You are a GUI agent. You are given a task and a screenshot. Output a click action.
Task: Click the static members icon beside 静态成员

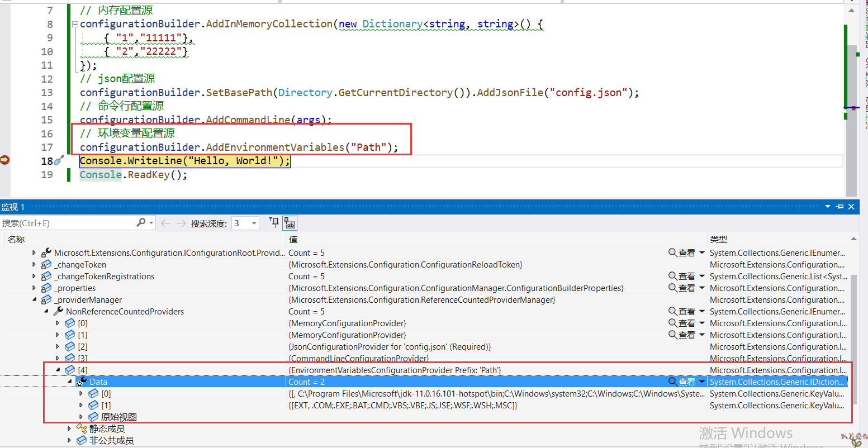82,429
